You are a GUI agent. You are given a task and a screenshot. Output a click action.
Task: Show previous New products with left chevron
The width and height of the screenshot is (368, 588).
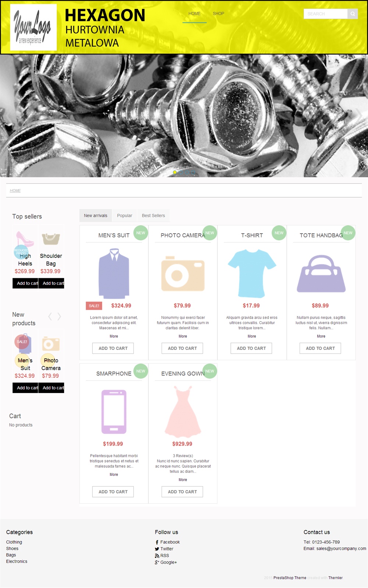[50, 316]
